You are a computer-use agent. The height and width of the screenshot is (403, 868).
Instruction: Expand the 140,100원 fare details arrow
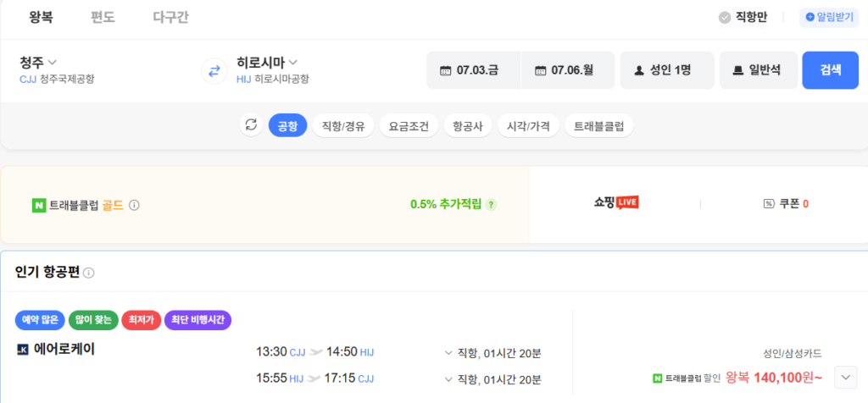(844, 377)
